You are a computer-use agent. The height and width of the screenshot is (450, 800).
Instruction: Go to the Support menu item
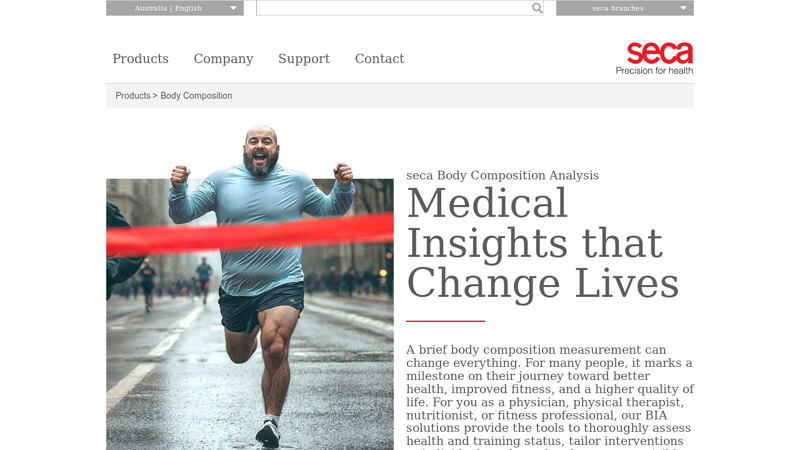point(304,59)
